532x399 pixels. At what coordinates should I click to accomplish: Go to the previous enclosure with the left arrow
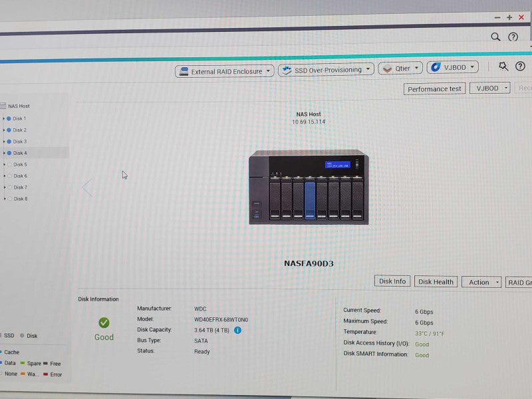tap(88, 187)
